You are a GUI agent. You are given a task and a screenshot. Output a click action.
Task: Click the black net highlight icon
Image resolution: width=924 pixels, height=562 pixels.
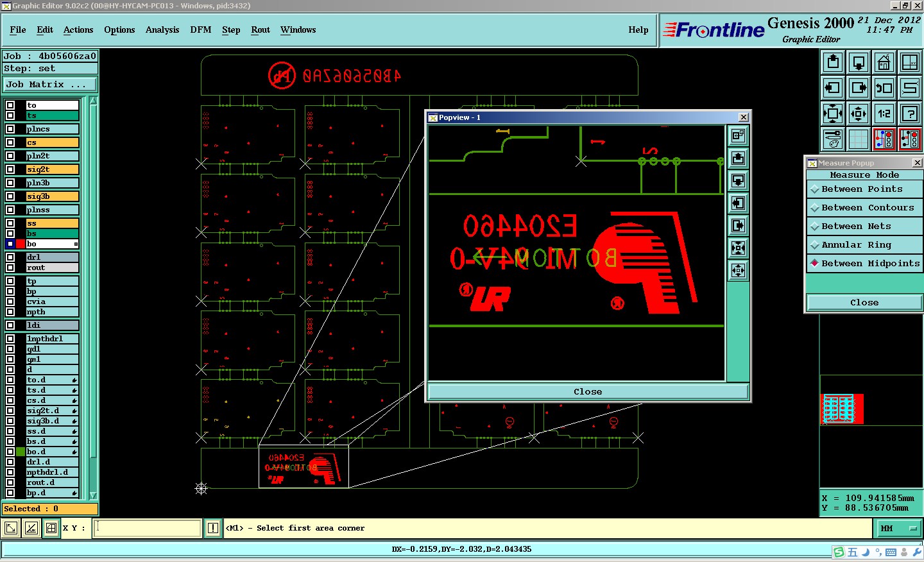coord(910,139)
